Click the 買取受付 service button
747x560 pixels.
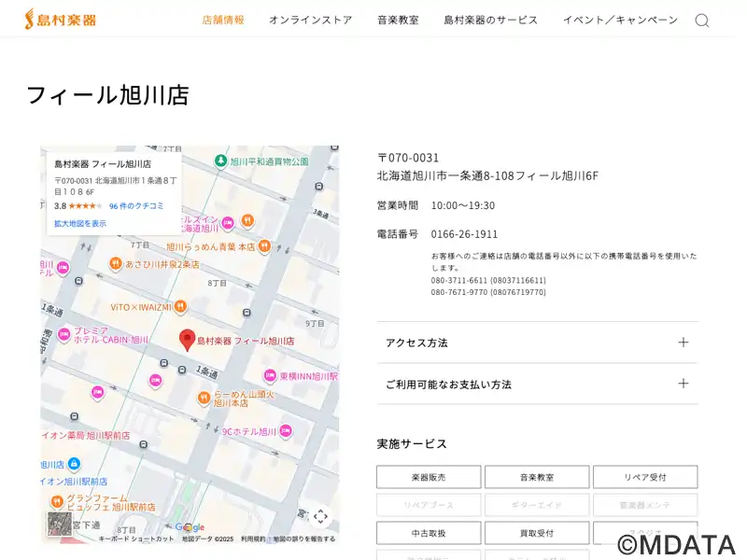point(537,533)
